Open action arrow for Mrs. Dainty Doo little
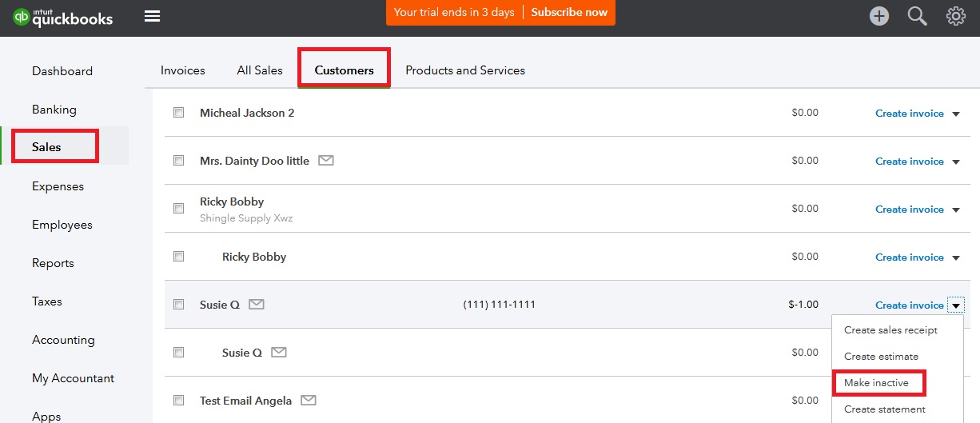980x423 pixels. [x=956, y=162]
